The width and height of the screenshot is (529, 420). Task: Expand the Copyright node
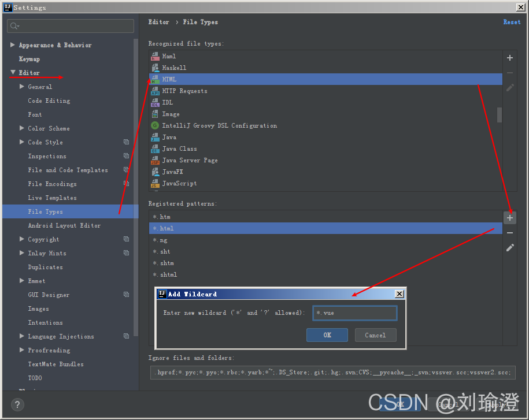point(22,239)
